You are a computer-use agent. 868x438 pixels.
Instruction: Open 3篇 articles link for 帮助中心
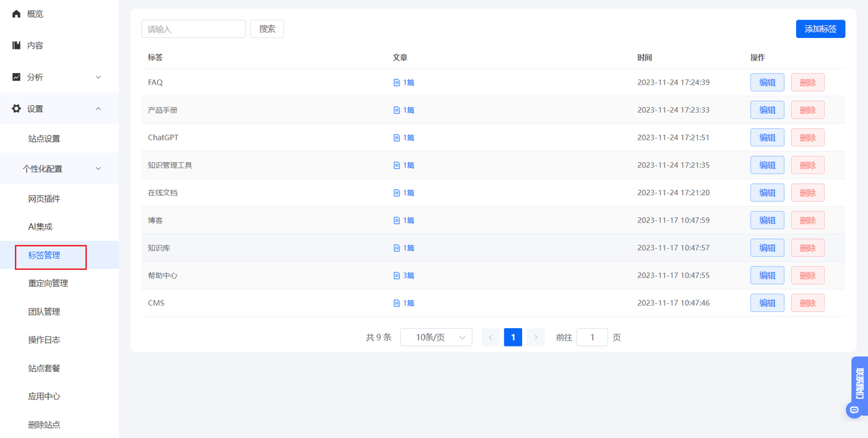[x=404, y=276]
